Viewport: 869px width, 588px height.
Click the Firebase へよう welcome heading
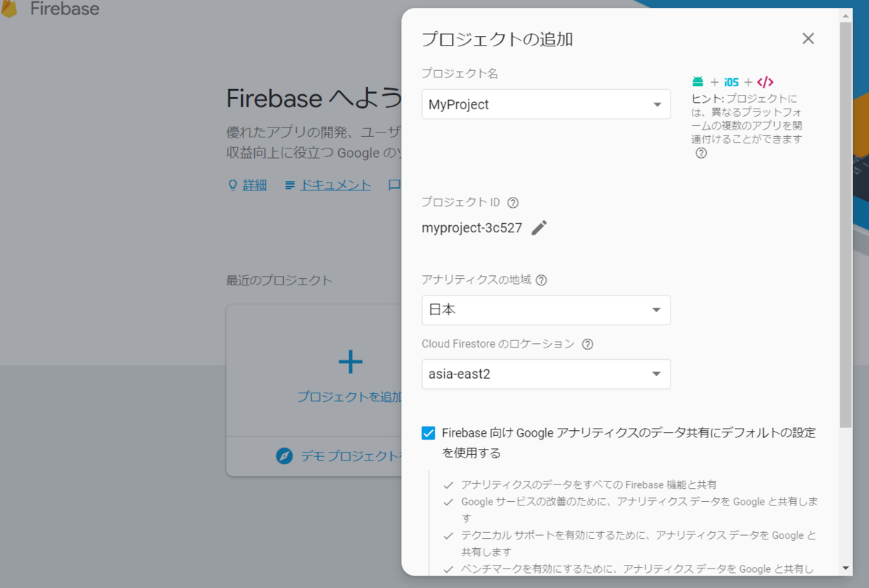(x=314, y=98)
